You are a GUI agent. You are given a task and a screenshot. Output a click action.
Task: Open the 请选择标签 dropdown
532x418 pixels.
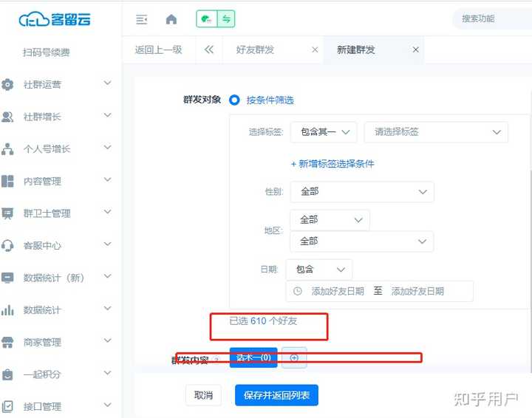[436, 132]
